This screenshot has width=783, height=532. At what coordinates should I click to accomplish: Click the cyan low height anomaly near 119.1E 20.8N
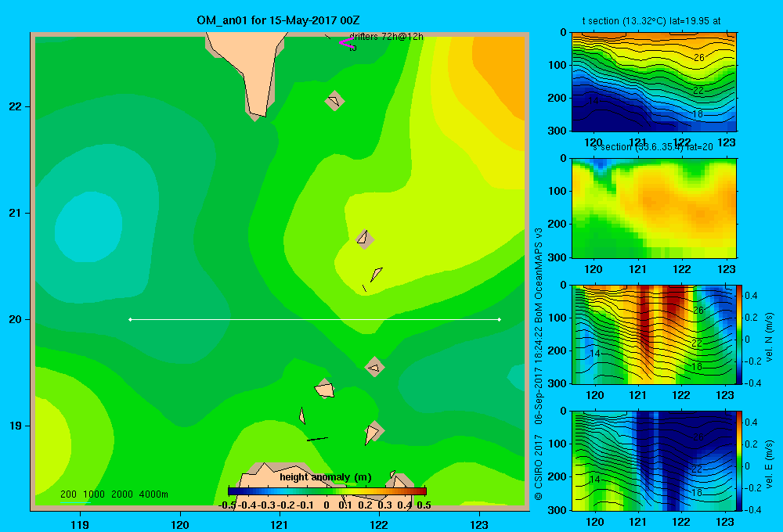[x=88, y=228]
